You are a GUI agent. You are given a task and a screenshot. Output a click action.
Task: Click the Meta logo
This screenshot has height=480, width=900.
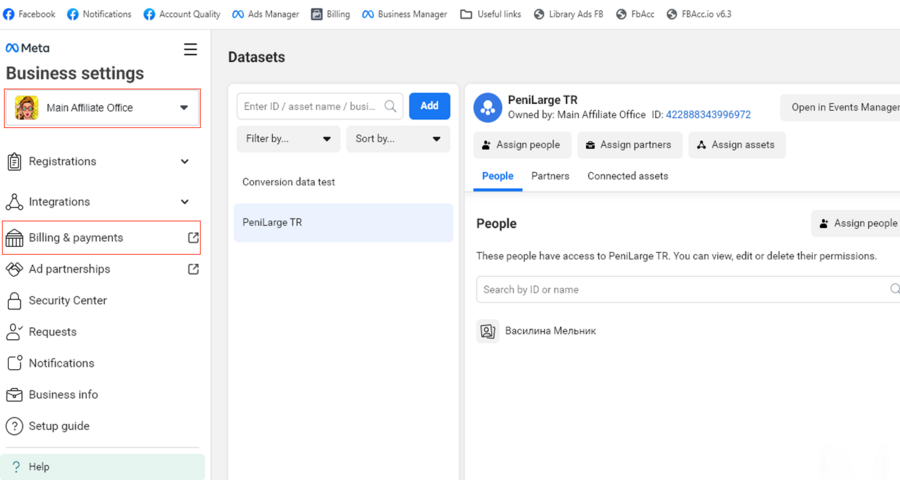[28, 48]
